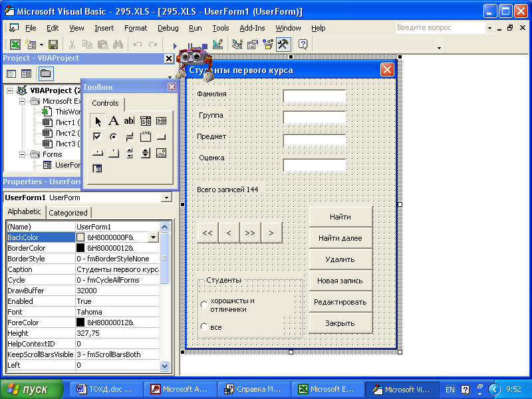Collapse the VBAProject tree node
This screenshot has width=532, height=399.
(x=9, y=90)
